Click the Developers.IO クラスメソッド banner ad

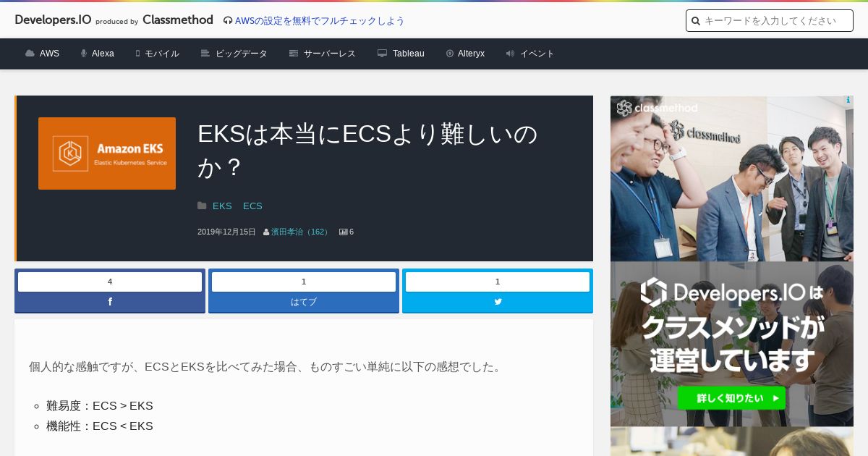pyautogui.click(x=732, y=344)
